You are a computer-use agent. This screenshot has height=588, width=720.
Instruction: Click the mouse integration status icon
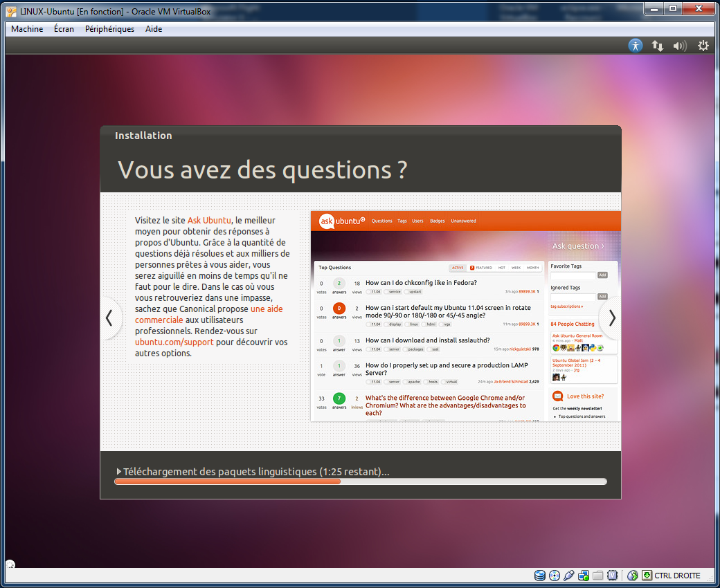coord(632,575)
